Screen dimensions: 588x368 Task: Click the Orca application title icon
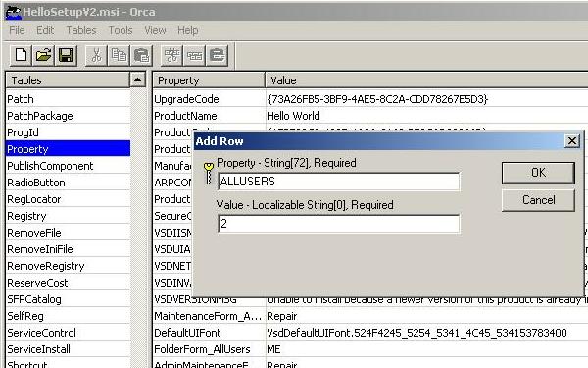[x=13, y=12]
